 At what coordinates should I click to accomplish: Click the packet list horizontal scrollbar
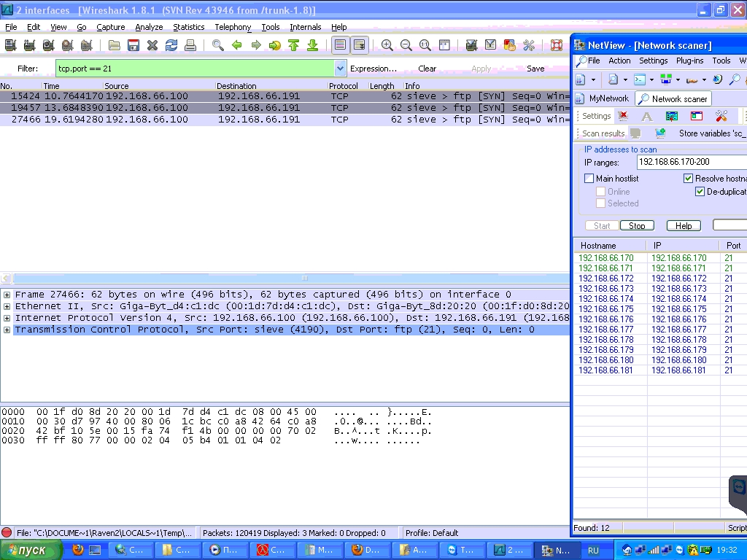(290, 278)
